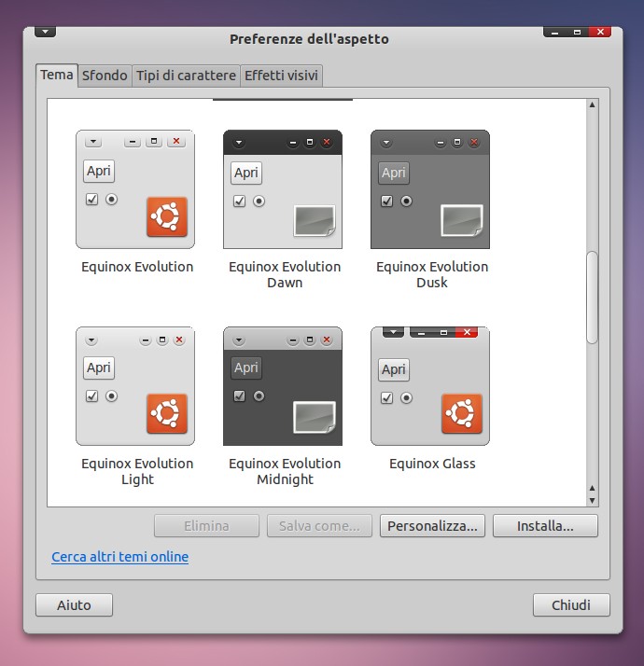Click the menu arrow in the Equinox Evolution preview titlebar
The image size is (644, 666).
coord(93,142)
